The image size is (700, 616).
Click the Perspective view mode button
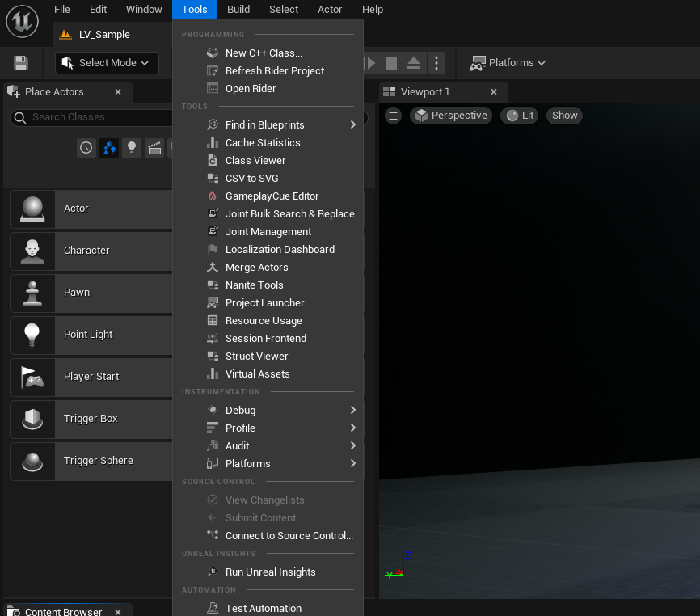point(451,116)
